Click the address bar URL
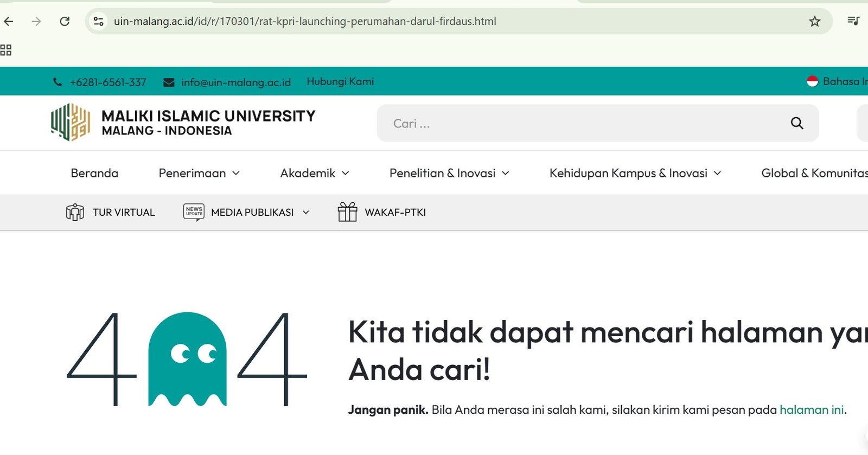This screenshot has height=455, width=868. 305,21
